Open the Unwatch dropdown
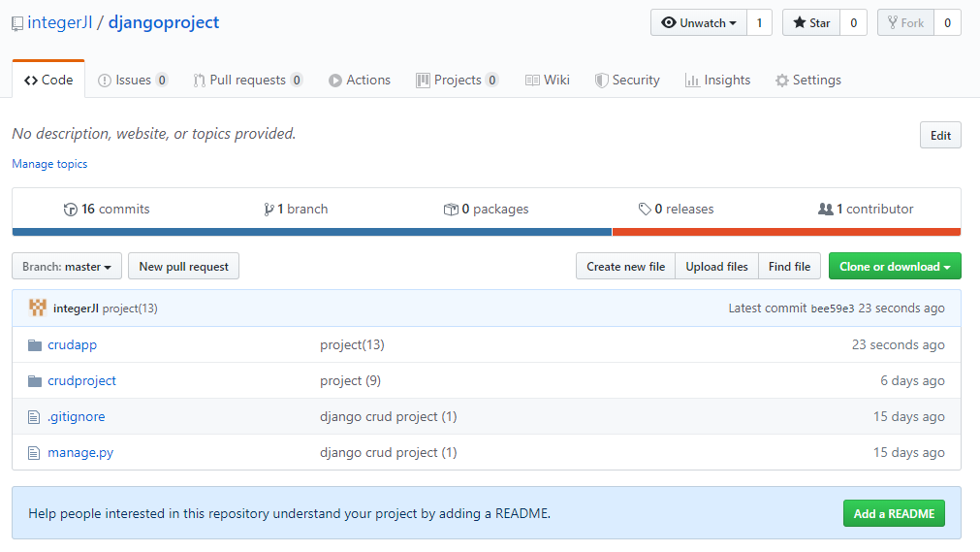The height and width of the screenshot is (552, 980). point(698,22)
